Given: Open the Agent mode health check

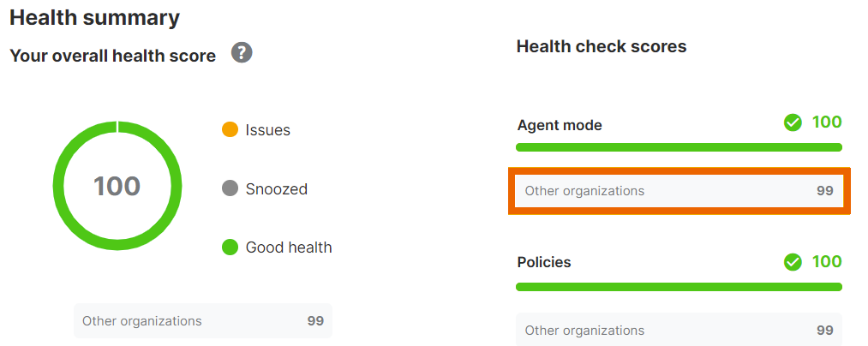Looking at the screenshot, I should click(x=560, y=125).
